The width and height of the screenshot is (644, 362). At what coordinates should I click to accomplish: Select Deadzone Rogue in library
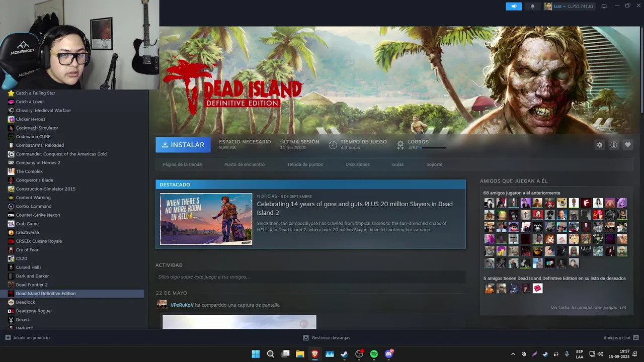tap(33, 311)
